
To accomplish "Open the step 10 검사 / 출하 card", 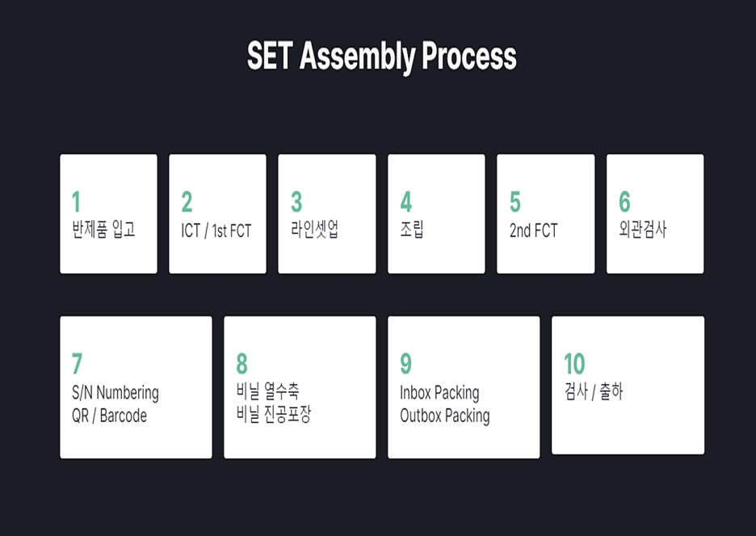I will [x=628, y=385].
